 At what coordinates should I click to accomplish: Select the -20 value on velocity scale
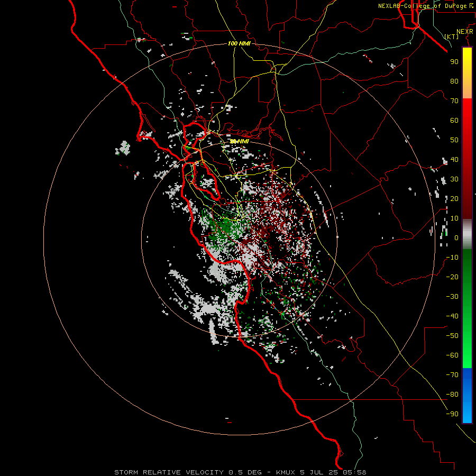[x=452, y=277]
